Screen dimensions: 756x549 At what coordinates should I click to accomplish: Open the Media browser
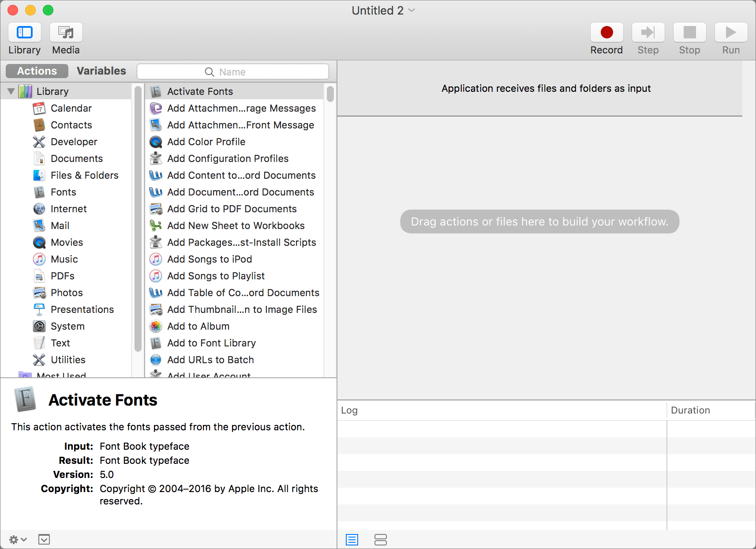pyautogui.click(x=65, y=38)
